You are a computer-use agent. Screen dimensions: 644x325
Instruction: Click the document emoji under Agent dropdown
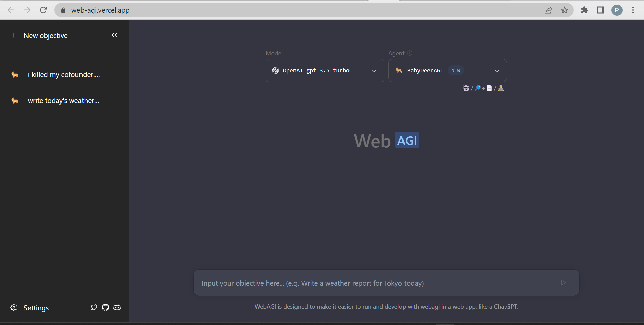click(489, 88)
